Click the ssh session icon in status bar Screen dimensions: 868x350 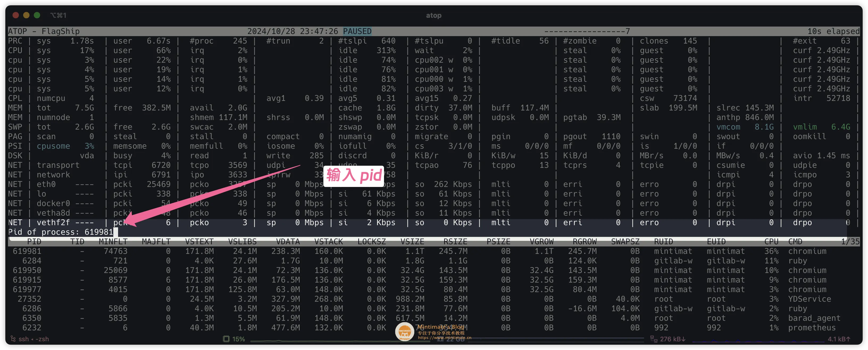13,339
